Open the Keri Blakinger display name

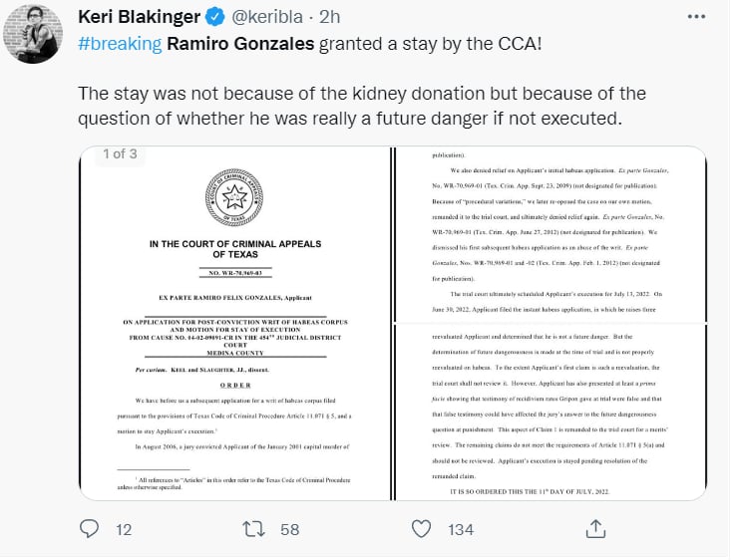point(140,17)
